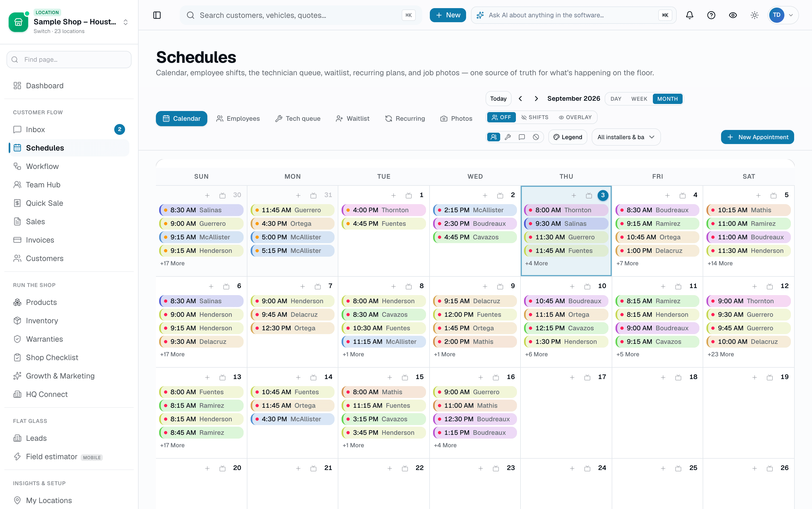Open My Locations

(69, 500)
